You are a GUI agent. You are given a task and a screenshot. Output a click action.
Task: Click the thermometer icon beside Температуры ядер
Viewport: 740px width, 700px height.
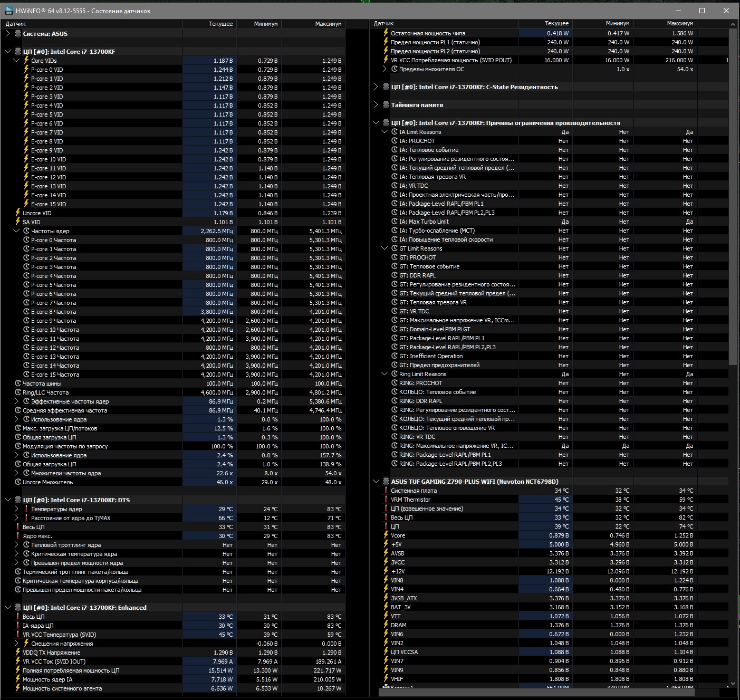[x=26, y=509]
